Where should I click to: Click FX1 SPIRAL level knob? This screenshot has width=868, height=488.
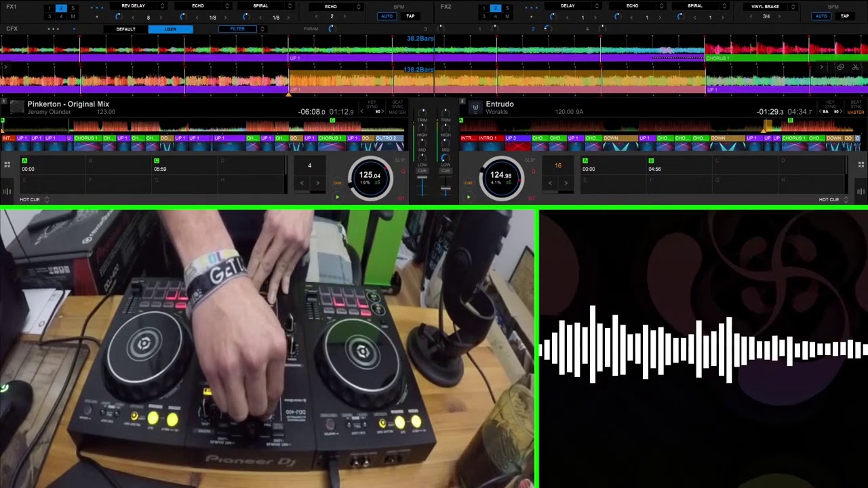[245, 16]
